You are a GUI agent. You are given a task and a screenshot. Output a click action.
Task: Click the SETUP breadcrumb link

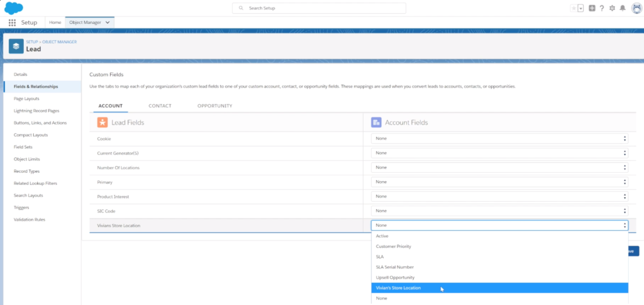click(32, 42)
